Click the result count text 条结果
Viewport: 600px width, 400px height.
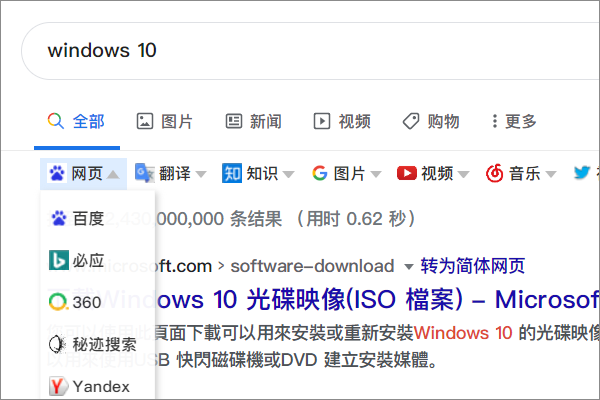(x=256, y=219)
